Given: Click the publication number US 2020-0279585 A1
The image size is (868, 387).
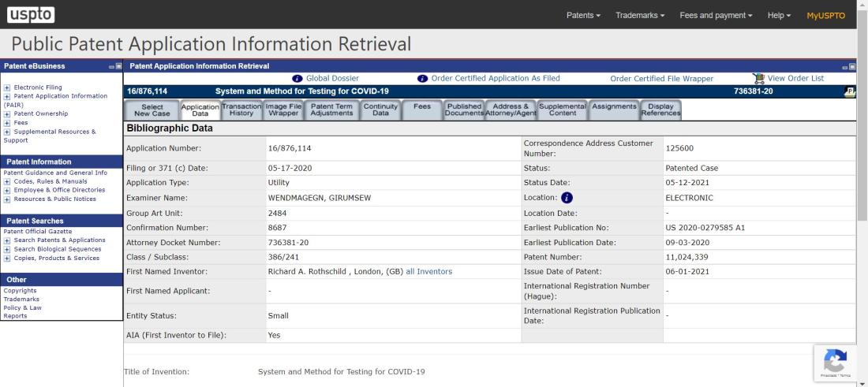Looking at the screenshot, I should (705, 228).
